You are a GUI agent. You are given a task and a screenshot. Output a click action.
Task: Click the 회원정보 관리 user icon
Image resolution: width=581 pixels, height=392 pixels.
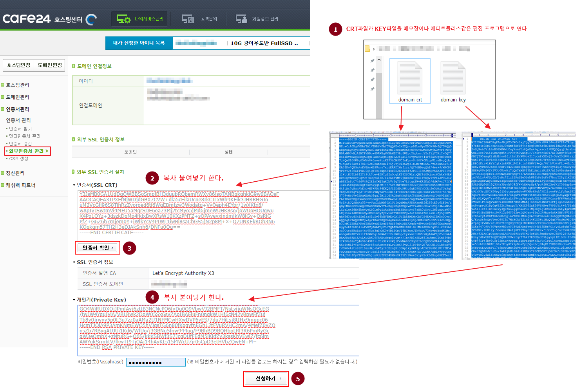(241, 19)
